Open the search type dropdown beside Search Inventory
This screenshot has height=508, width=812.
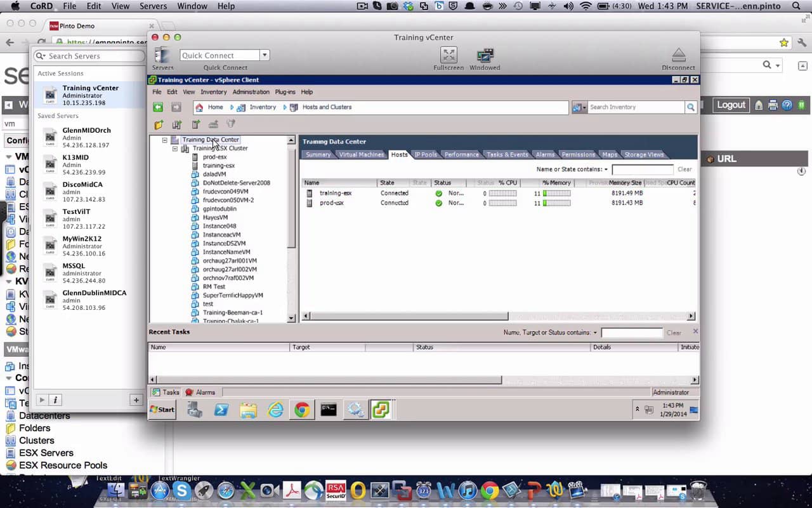point(579,107)
